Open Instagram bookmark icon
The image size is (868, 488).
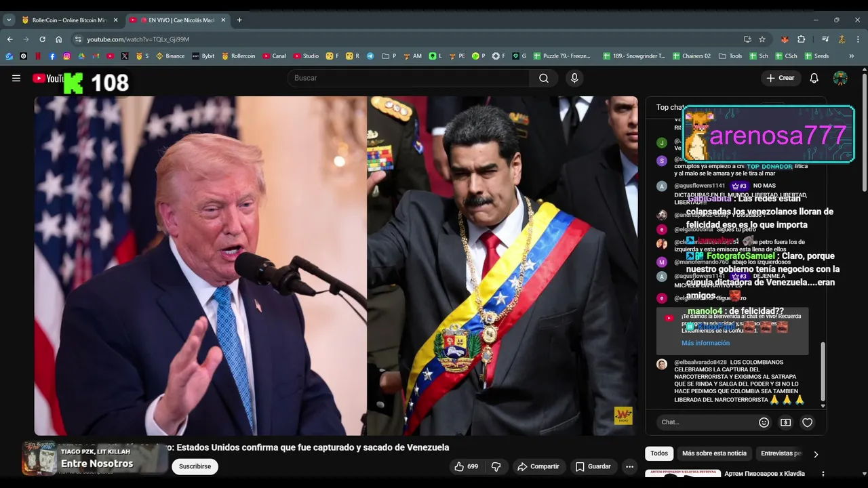point(66,56)
